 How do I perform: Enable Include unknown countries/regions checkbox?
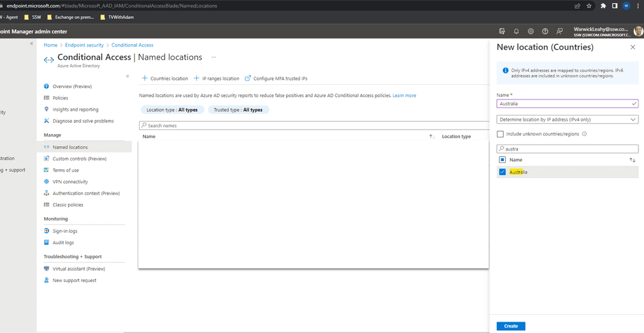501,134
